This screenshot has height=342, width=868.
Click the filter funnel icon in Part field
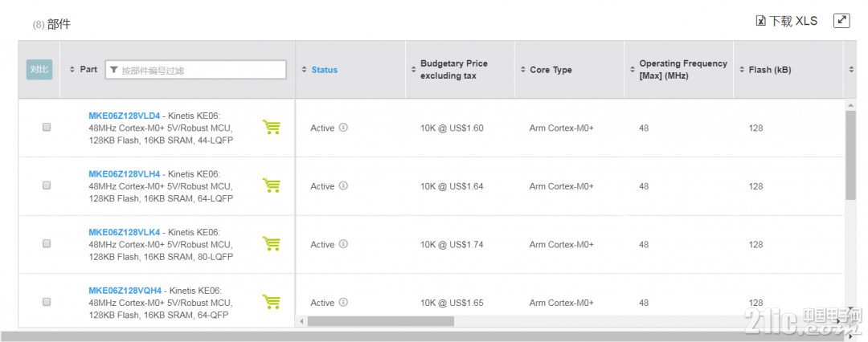coord(114,70)
